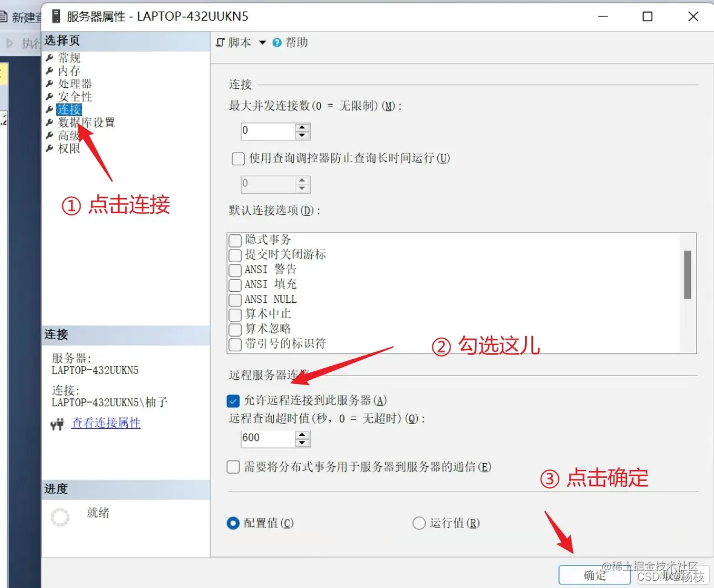
Task: Click the LAPTOP-432UUKN5\柚子 connection text
Action: click(x=109, y=403)
